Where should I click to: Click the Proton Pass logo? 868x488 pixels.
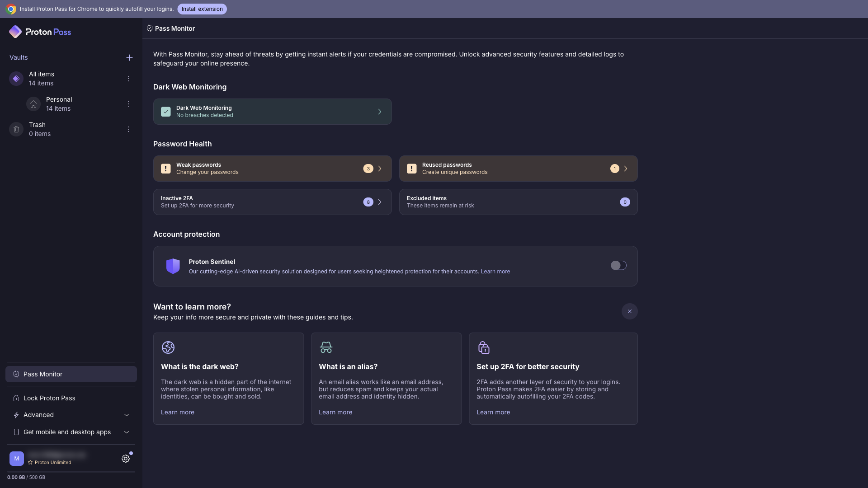pos(40,32)
